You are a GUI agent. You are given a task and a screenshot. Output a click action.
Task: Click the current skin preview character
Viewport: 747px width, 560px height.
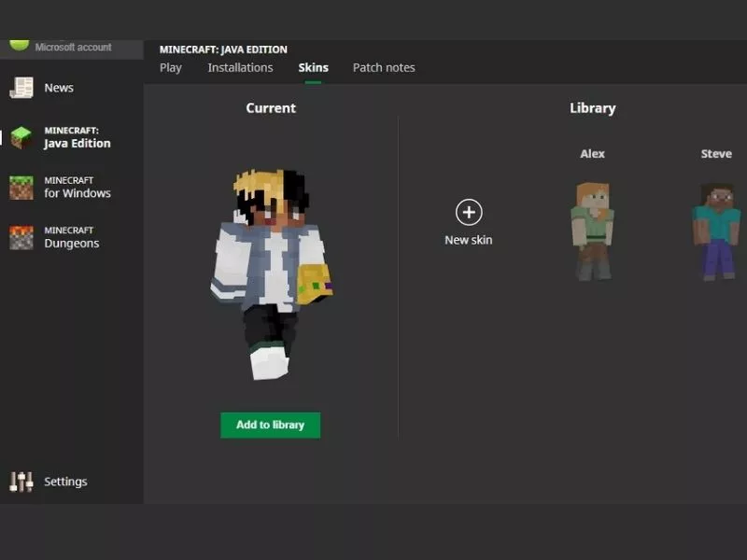point(270,261)
